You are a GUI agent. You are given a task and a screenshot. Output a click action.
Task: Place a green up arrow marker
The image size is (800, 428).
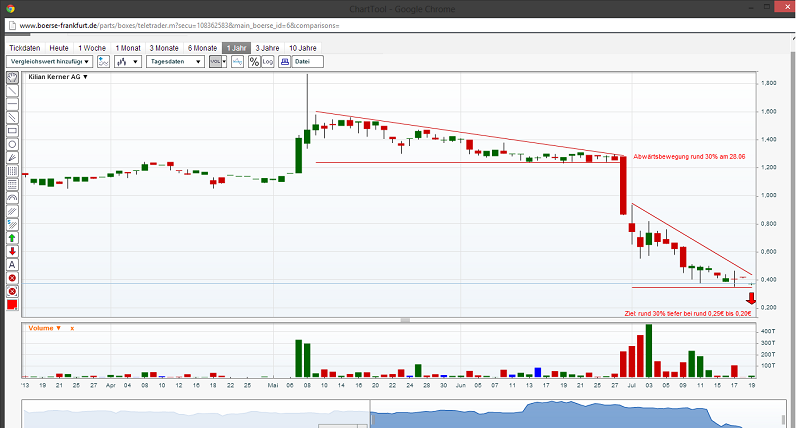[12, 238]
